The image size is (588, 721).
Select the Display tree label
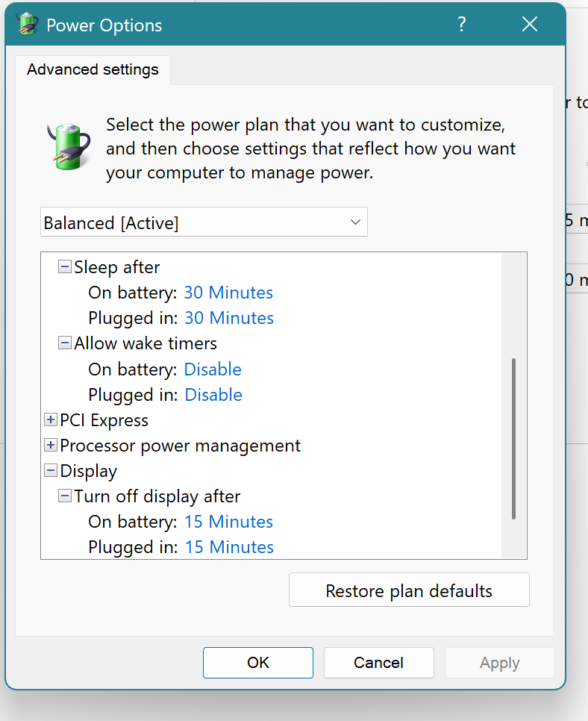(x=89, y=471)
